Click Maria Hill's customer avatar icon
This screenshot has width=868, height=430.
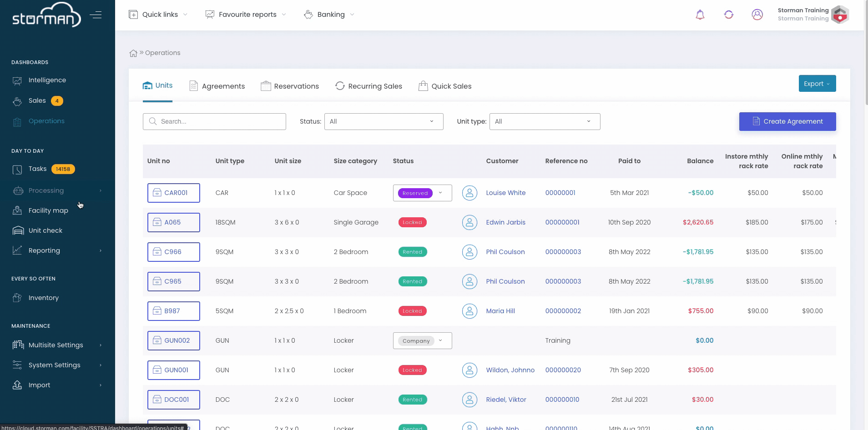(469, 311)
